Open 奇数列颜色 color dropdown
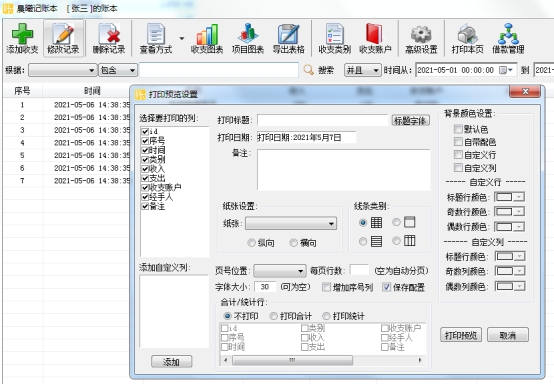Screen dimensions: 554x385 (x=510, y=271)
